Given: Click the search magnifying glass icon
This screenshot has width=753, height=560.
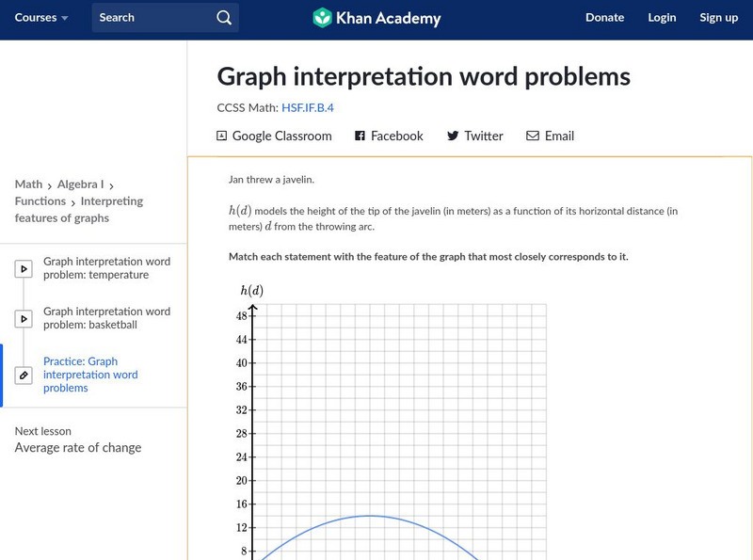Looking at the screenshot, I should point(223,18).
